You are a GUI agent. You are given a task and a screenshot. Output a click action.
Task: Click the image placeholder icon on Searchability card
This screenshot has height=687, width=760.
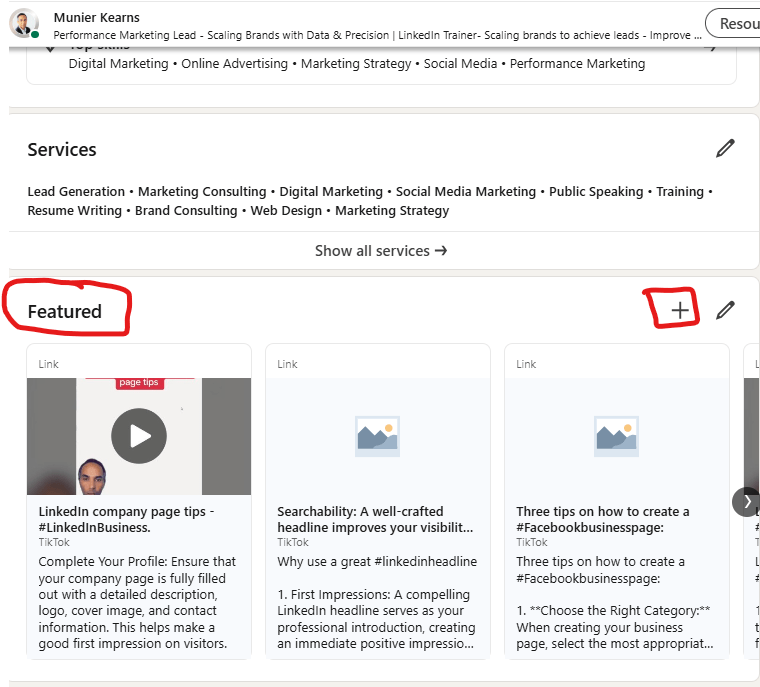(x=377, y=436)
